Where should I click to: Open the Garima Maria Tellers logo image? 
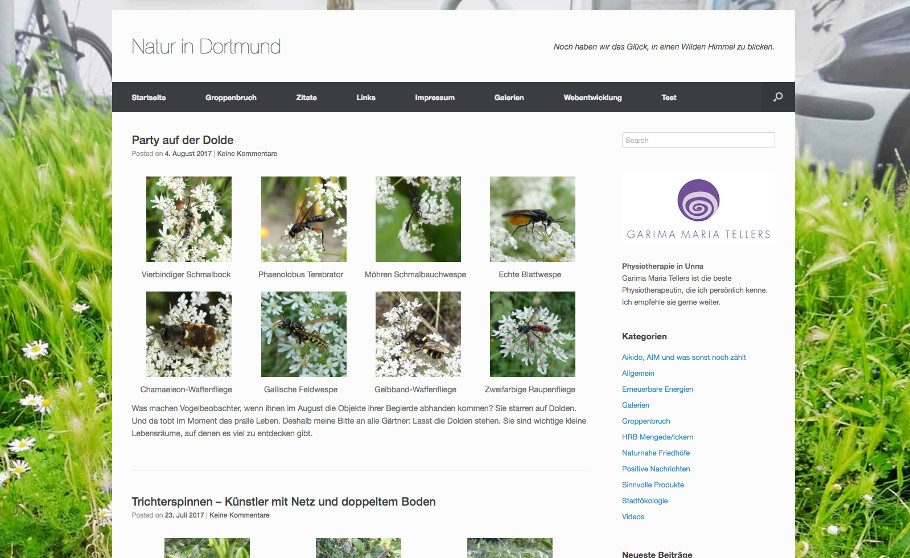tap(698, 208)
